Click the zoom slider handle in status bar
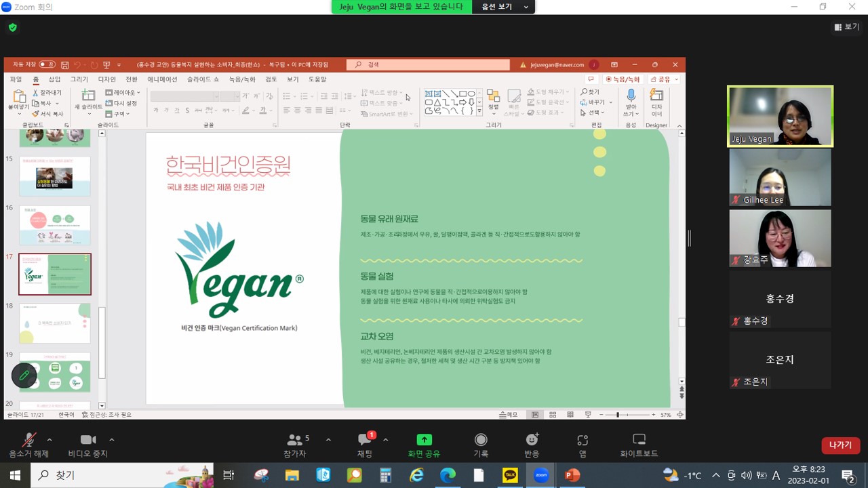This screenshot has width=868, height=488. pyautogui.click(x=618, y=415)
